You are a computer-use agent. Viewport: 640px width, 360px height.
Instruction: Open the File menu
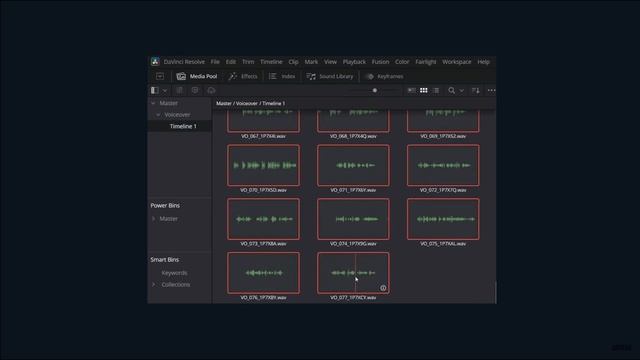click(215, 62)
